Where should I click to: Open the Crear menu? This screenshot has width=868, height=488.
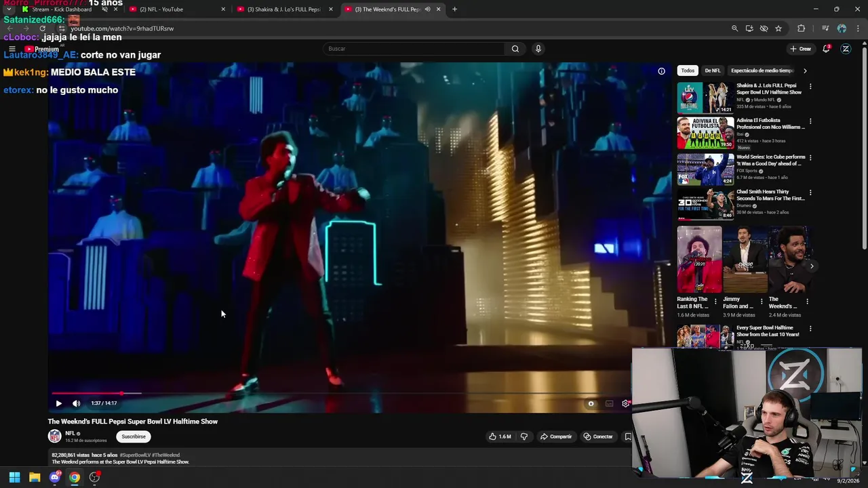point(801,49)
